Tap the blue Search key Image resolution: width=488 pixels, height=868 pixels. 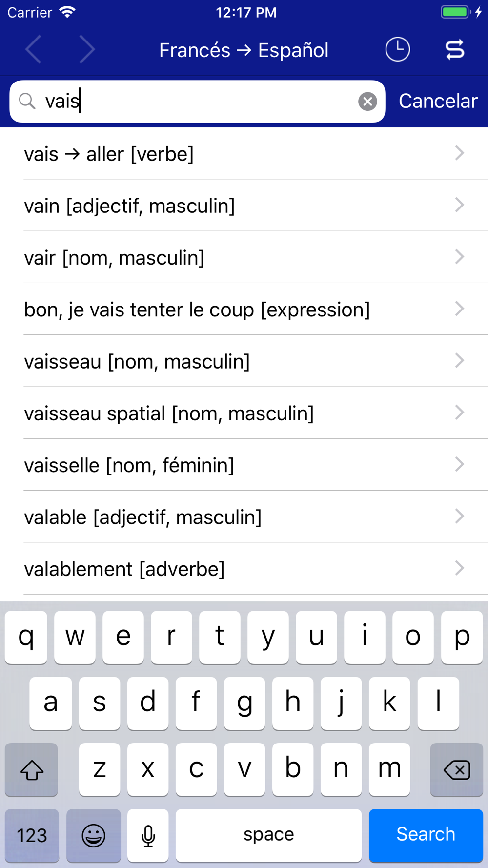coord(426,835)
